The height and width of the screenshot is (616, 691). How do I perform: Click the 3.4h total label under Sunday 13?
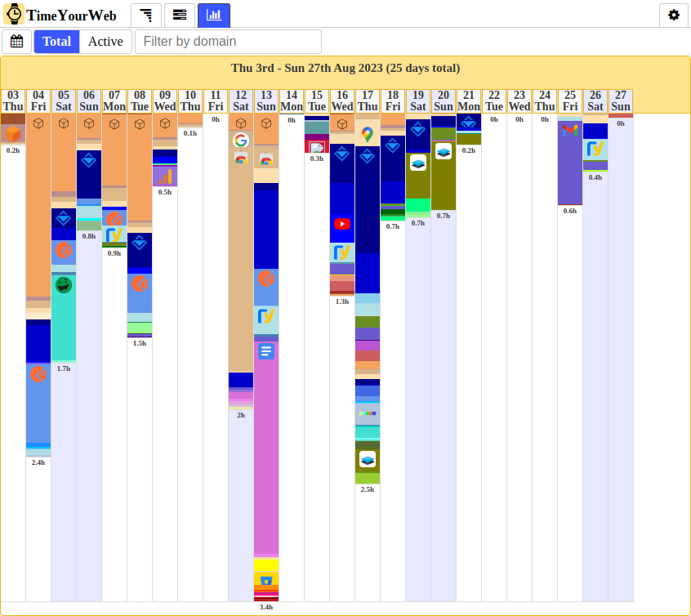266,606
